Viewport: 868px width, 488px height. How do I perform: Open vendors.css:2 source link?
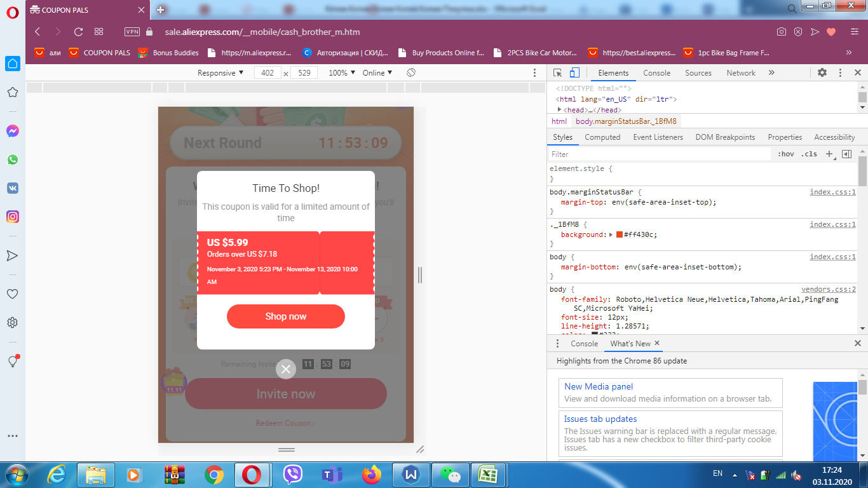[x=829, y=289]
